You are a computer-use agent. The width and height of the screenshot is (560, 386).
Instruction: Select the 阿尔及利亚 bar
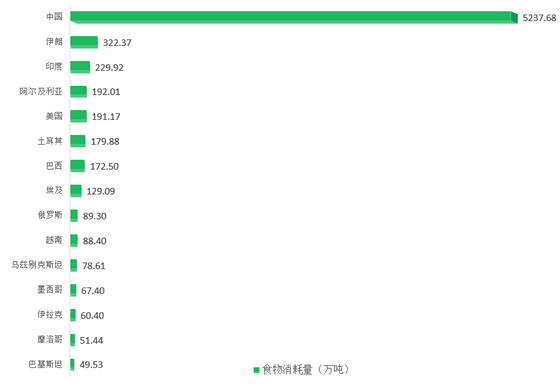(x=79, y=92)
